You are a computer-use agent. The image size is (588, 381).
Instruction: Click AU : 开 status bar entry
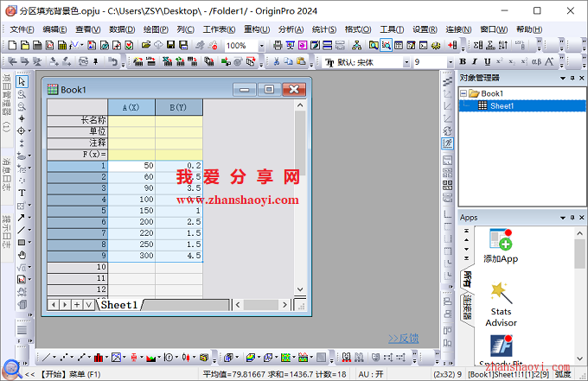[371, 374]
